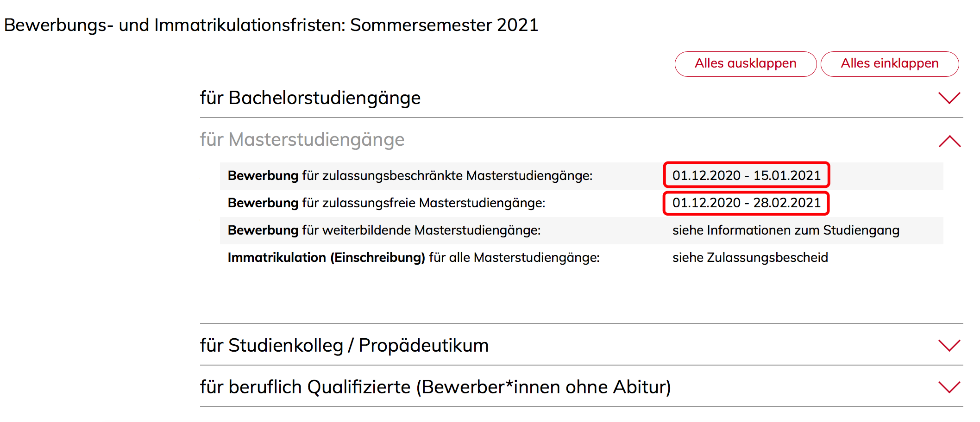Expand the beruflich Qualifizierte chevron arrow
Viewport: 980px width, 422px height.
pos(949,387)
